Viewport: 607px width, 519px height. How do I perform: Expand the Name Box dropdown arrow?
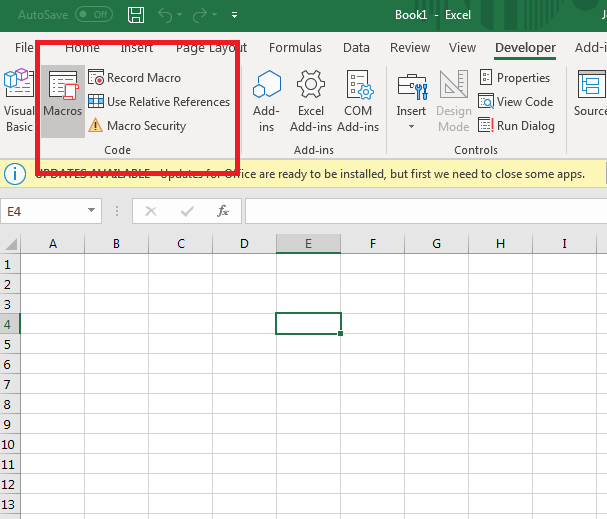pyautogui.click(x=91, y=211)
